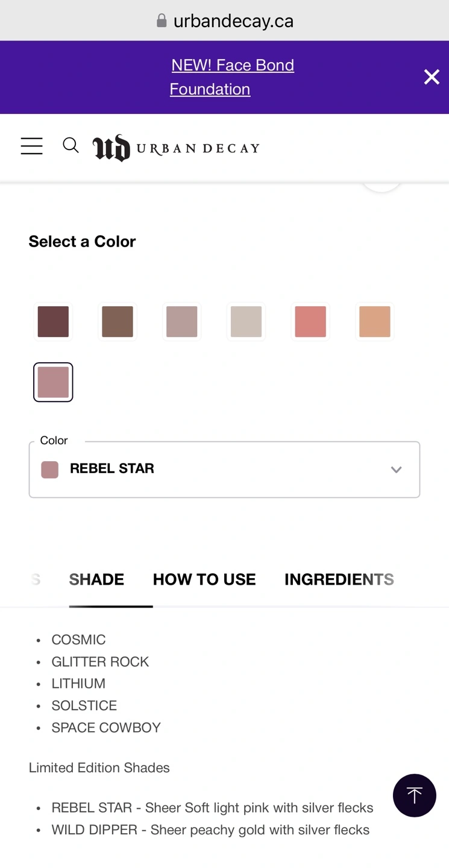Choose the dusty mauve swatch in first row
The height and width of the screenshot is (868, 449).
181,321
